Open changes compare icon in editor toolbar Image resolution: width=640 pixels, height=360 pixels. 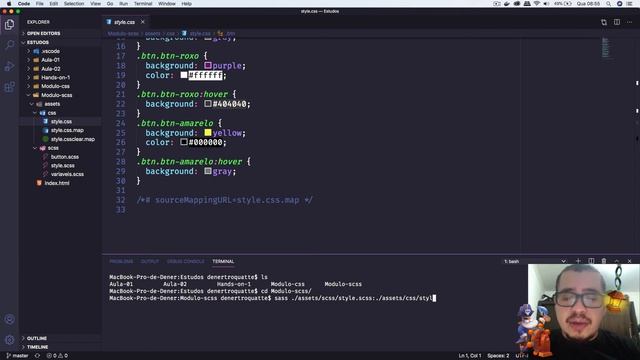604,22
